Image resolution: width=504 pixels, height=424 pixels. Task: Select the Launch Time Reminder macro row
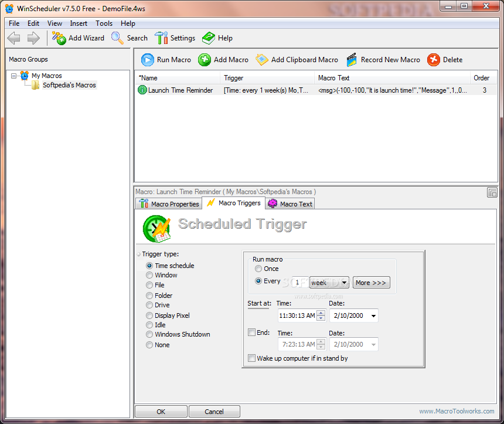[x=316, y=90]
